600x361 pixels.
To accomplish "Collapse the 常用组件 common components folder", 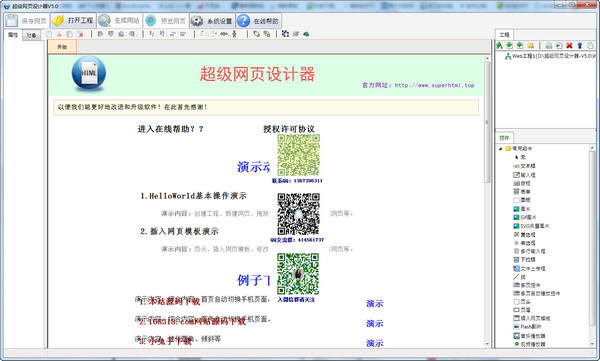I will [501, 149].
